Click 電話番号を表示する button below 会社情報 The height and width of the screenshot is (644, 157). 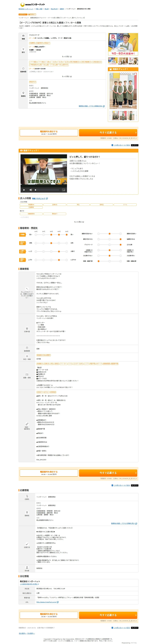(49, 615)
